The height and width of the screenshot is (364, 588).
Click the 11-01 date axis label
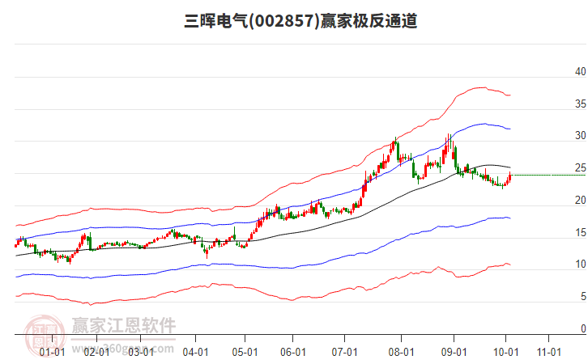(549, 352)
